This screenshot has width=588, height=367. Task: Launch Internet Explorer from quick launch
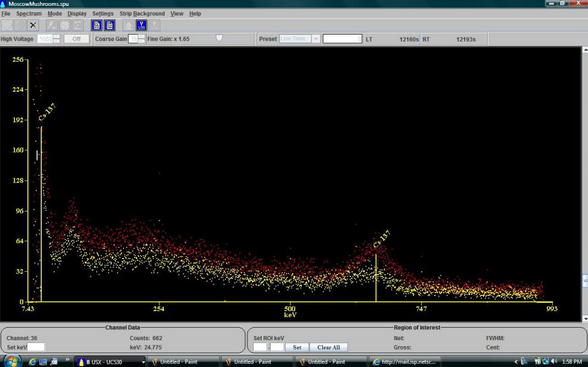[x=33, y=362]
